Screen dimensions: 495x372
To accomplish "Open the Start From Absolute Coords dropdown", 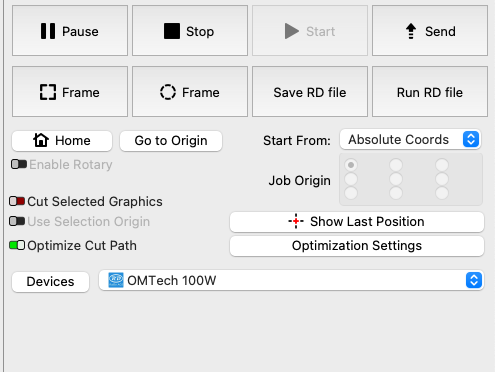I will coord(410,139).
